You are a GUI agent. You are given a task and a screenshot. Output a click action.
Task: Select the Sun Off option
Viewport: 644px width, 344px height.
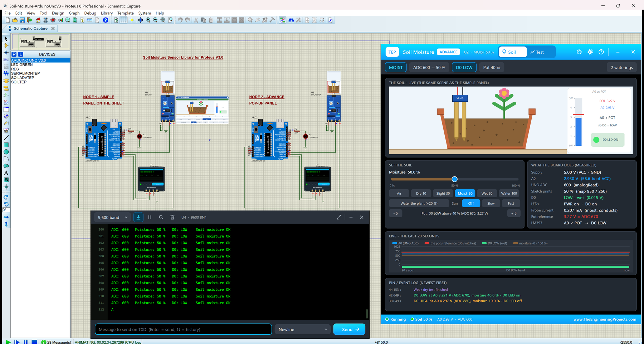point(471,203)
